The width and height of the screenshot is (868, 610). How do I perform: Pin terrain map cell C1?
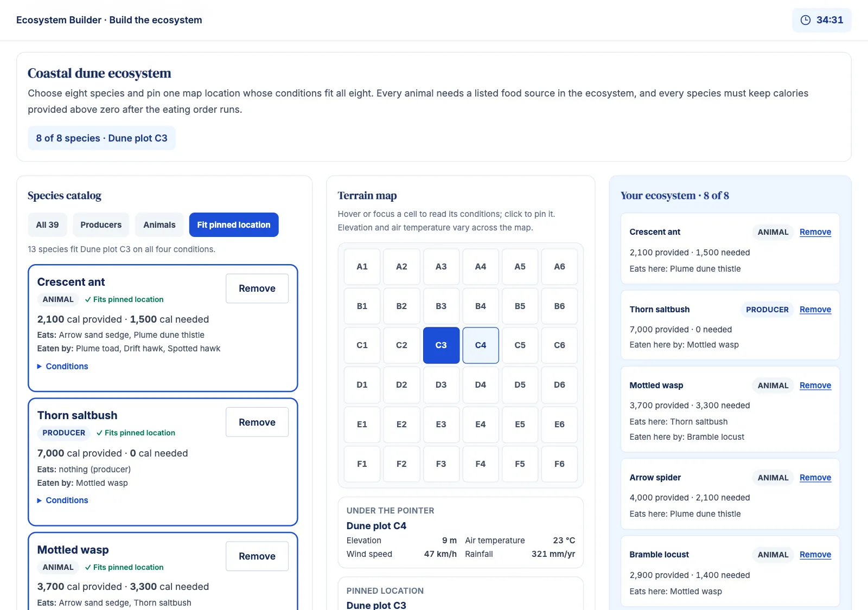pyautogui.click(x=362, y=345)
